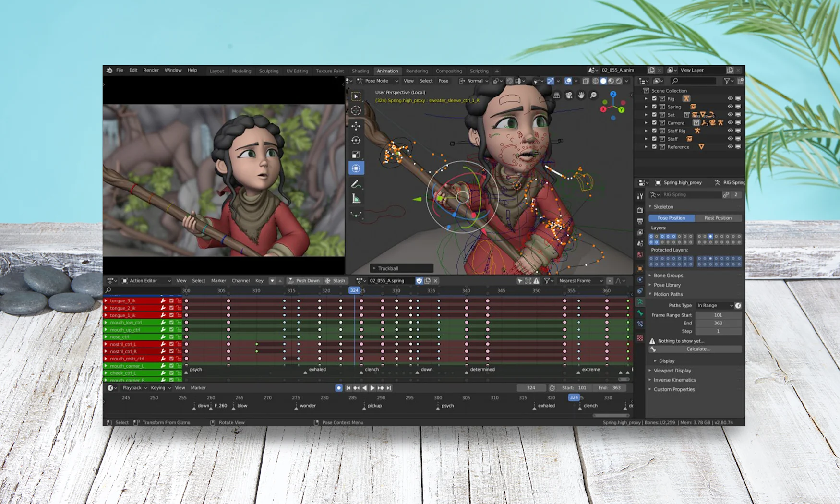Toggle the tongue_3_ik channel checkbox
840x504 pixels.
pyautogui.click(x=171, y=301)
